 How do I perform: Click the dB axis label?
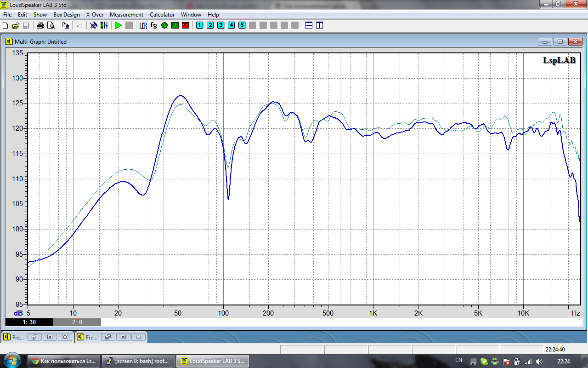[x=18, y=313]
